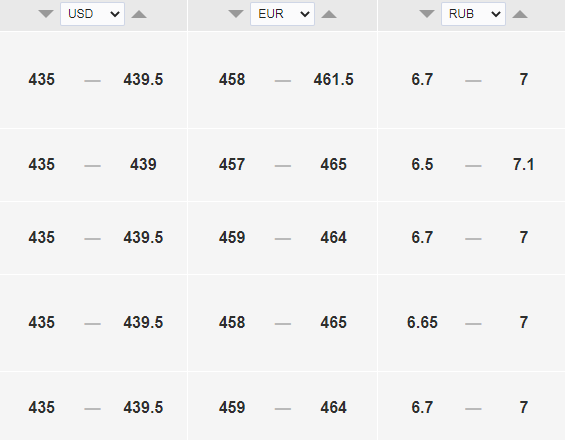Open the RUB currency dropdown
Screen dimensions: 565x440
473,14
